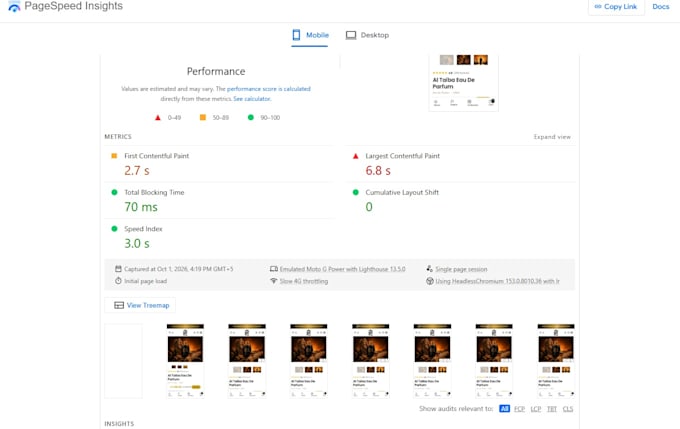Click green dot beside Speed Index
Screen dimensions: 680x429
click(x=114, y=229)
